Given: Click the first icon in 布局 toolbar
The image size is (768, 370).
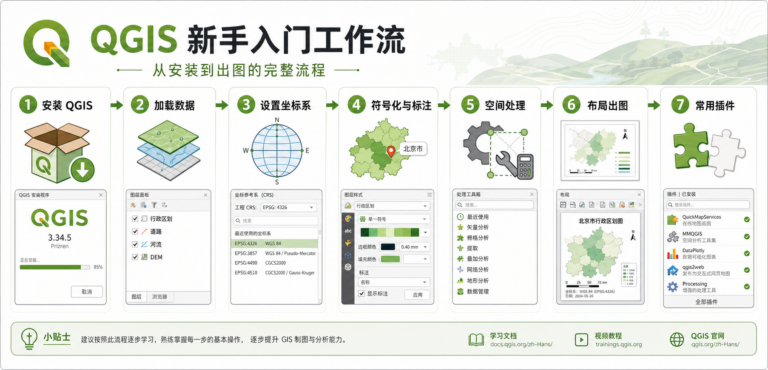Looking at the screenshot, I should click(x=563, y=204).
